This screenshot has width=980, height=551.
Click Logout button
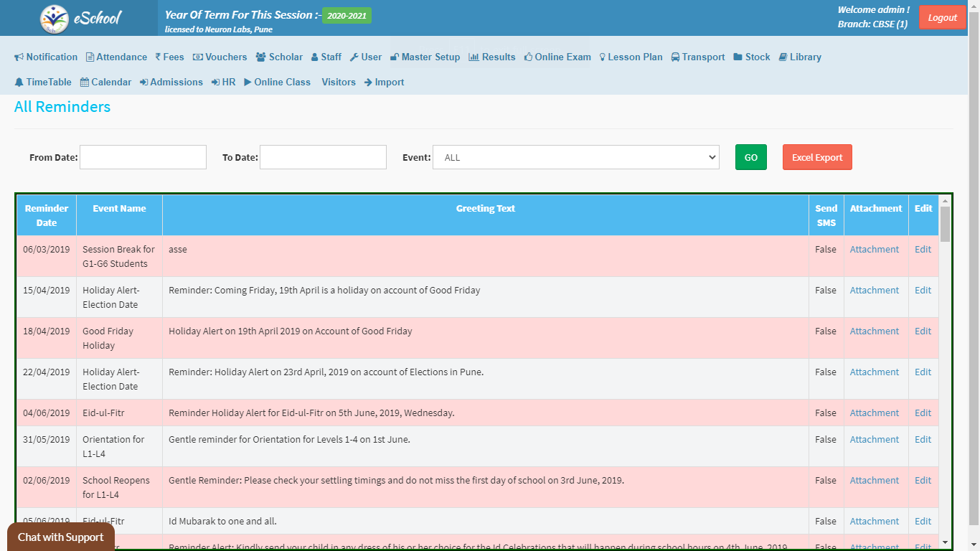(942, 18)
